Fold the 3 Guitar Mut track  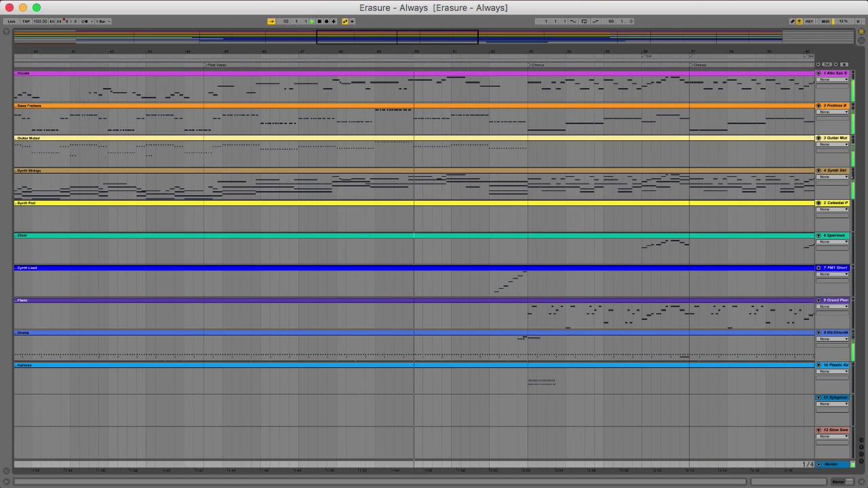coord(818,138)
